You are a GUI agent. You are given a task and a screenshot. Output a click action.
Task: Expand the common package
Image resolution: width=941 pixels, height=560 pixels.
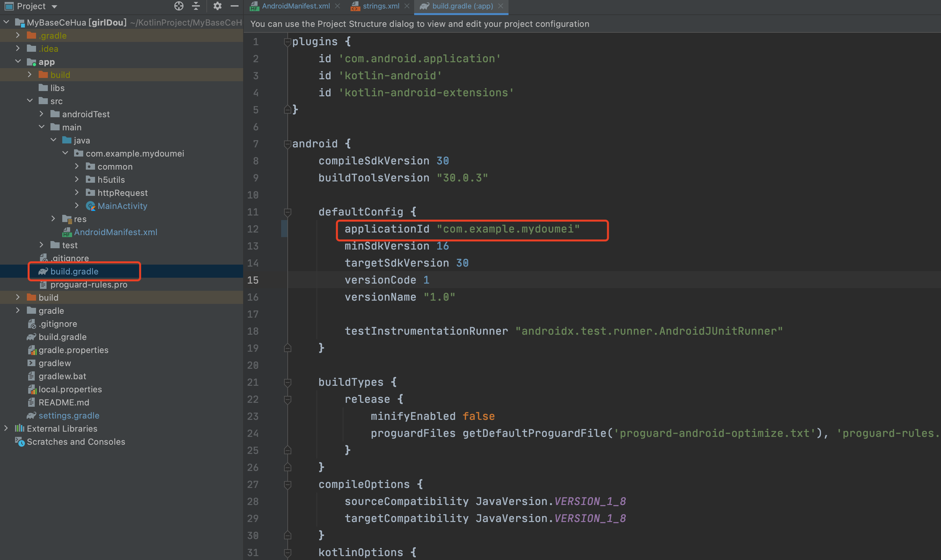coord(77,166)
